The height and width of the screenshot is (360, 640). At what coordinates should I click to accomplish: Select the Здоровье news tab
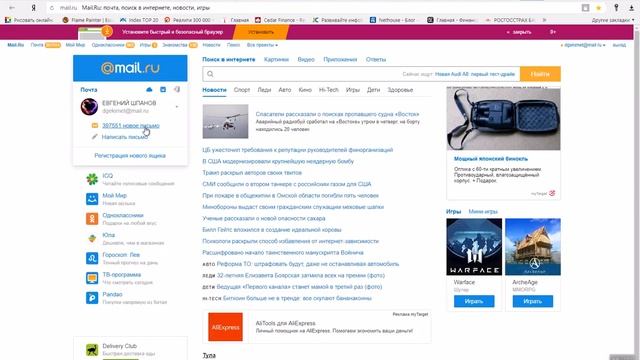point(400,90)
